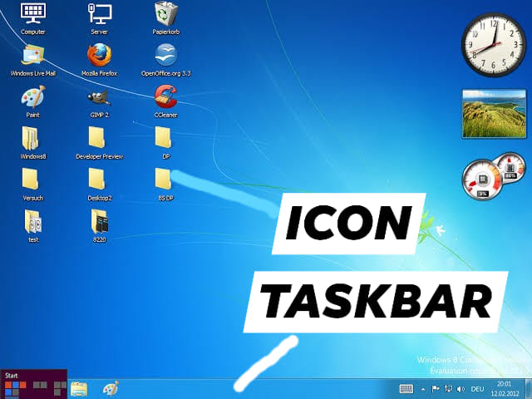This screenshot has height=399, width=532.
Task: Open the Start button on taskbar
Action: [x=33, y=384]
